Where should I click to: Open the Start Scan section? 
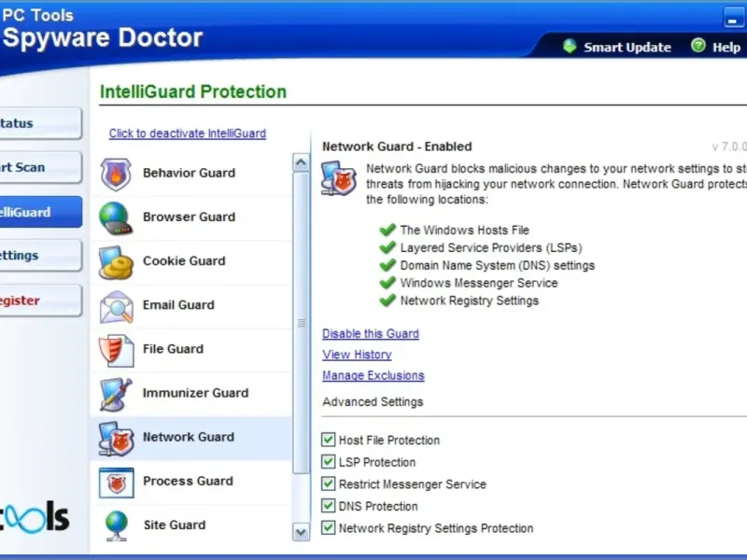pos(40,168)
